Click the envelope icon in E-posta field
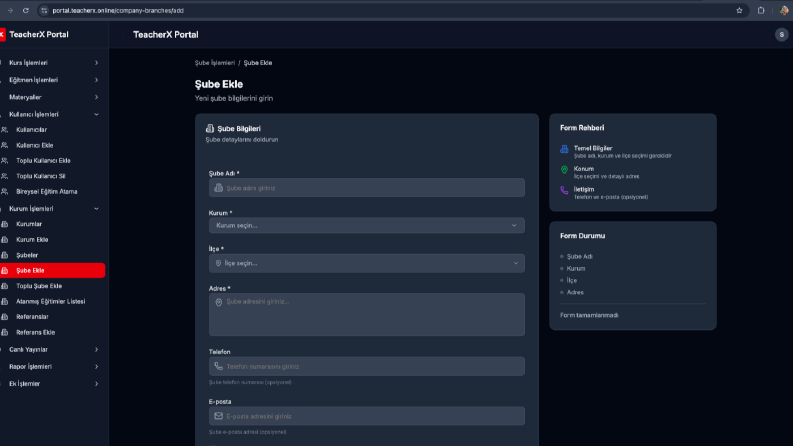The width and height of the screenshot is (793, 446). [218, 416]
